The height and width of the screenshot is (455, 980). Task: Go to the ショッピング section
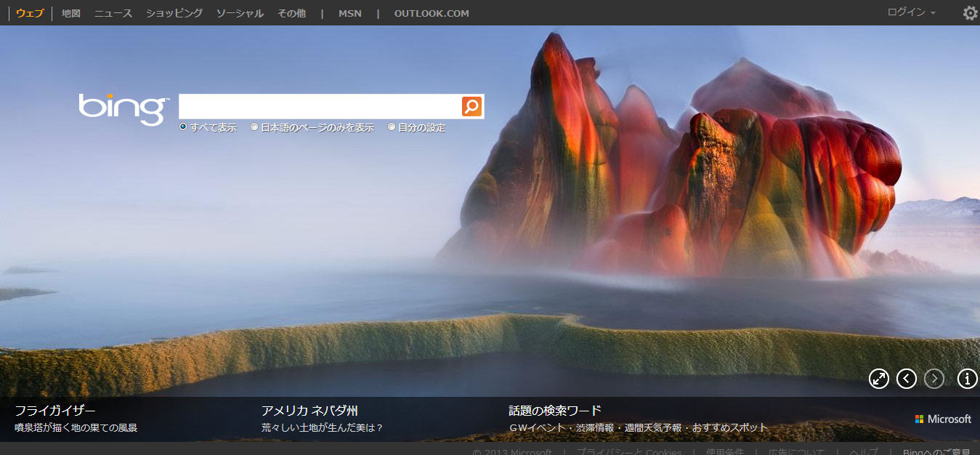(x=174, y=13)
